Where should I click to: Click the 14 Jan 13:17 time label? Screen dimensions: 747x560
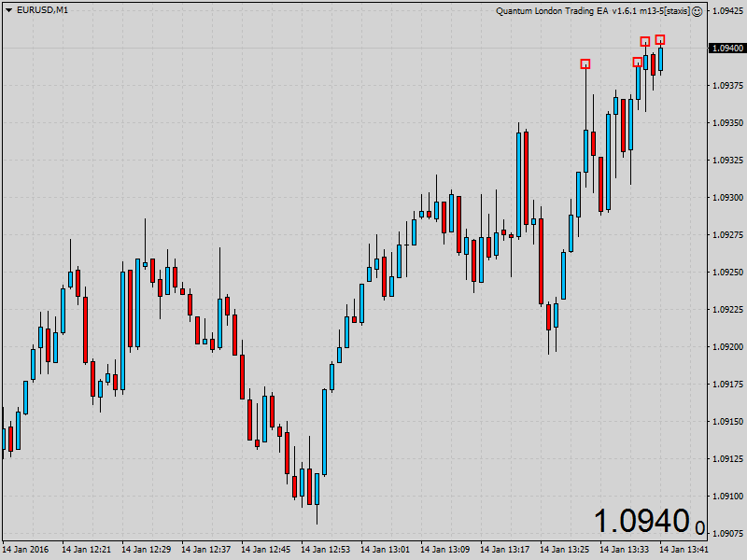click(x=505, y=550)
